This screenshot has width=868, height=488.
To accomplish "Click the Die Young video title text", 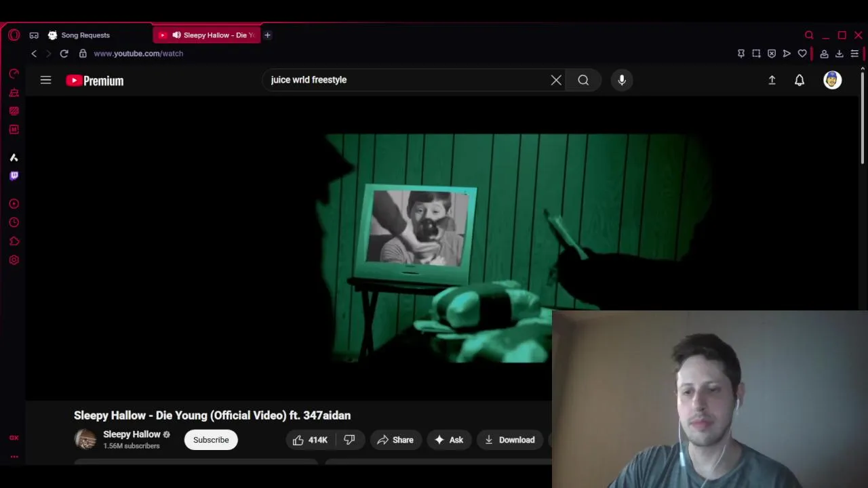I will point(212,415).
